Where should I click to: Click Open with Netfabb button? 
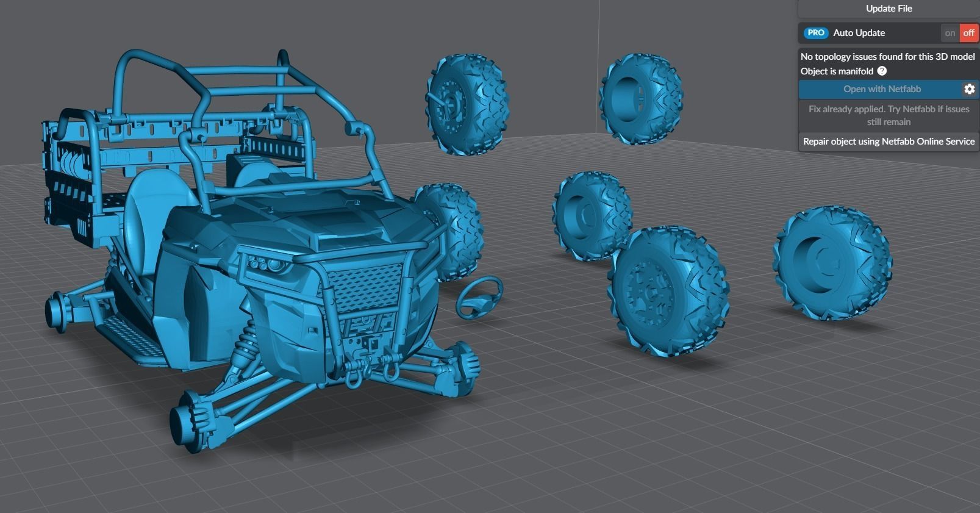pyautogui.click(x=881, y=89)
